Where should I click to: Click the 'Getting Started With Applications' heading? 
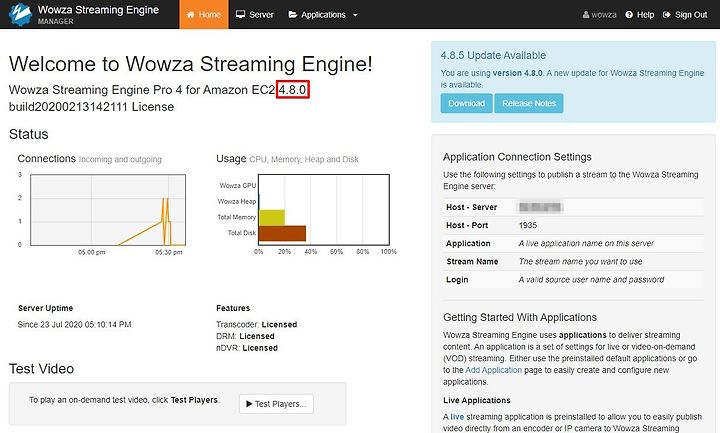[x=520, y=317]
